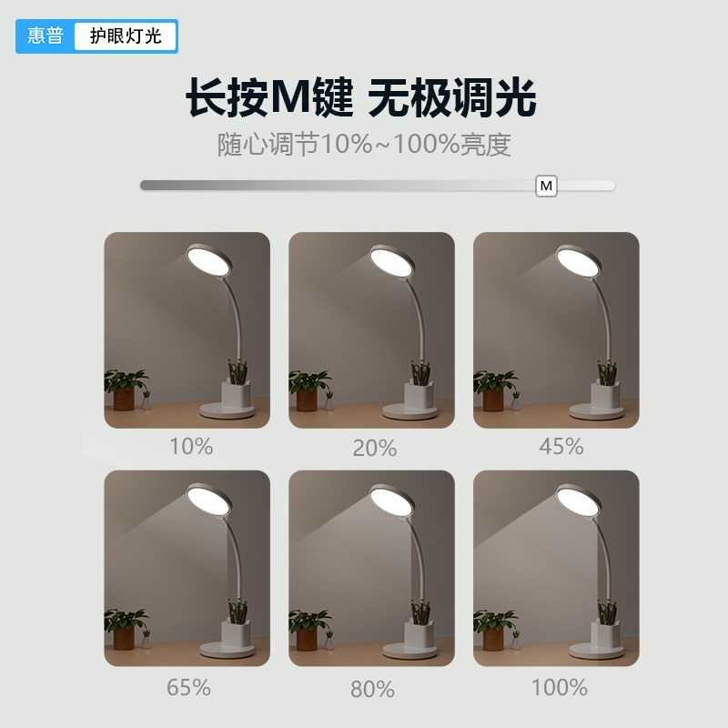
Task: Click the lamp head in 100% image
Action: pos(578,500)
